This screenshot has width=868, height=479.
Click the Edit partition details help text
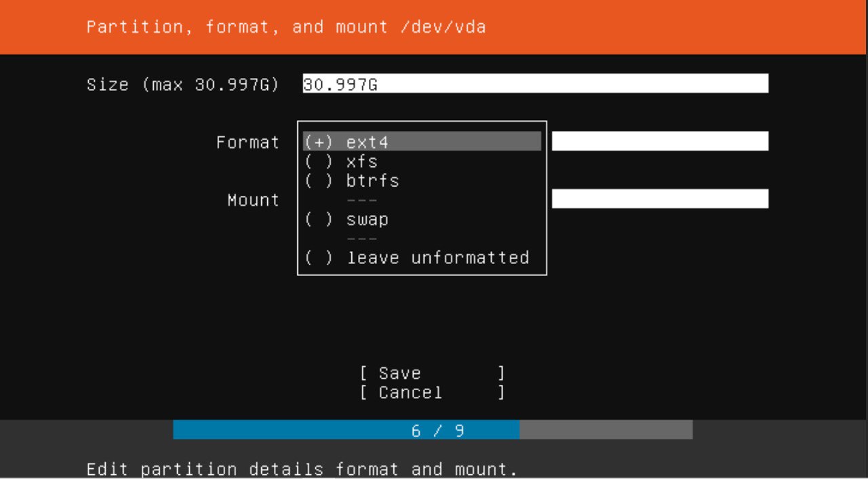[x=302, y=469]
